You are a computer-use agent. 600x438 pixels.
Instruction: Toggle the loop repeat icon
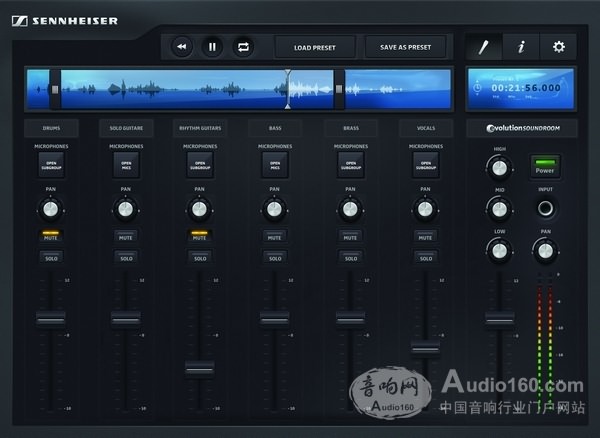click(243, 47)
